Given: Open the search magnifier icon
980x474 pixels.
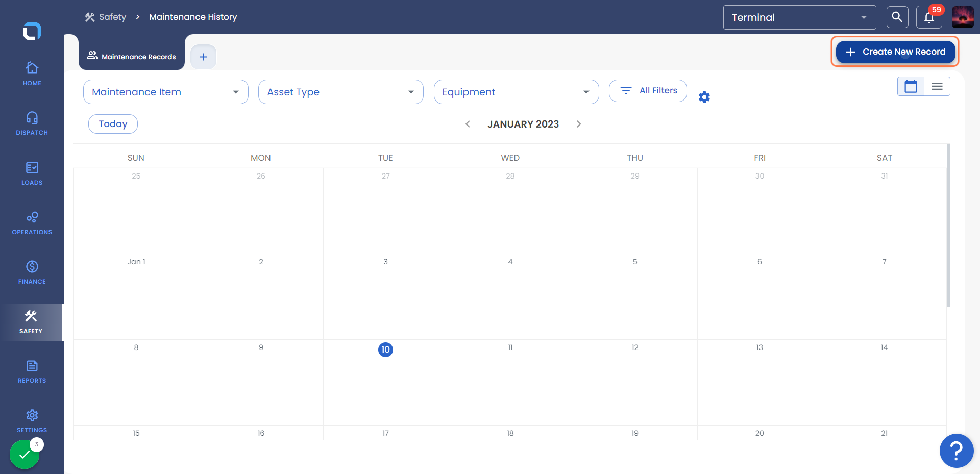Looking at the screenshot, I should click(x=897, y=17).
